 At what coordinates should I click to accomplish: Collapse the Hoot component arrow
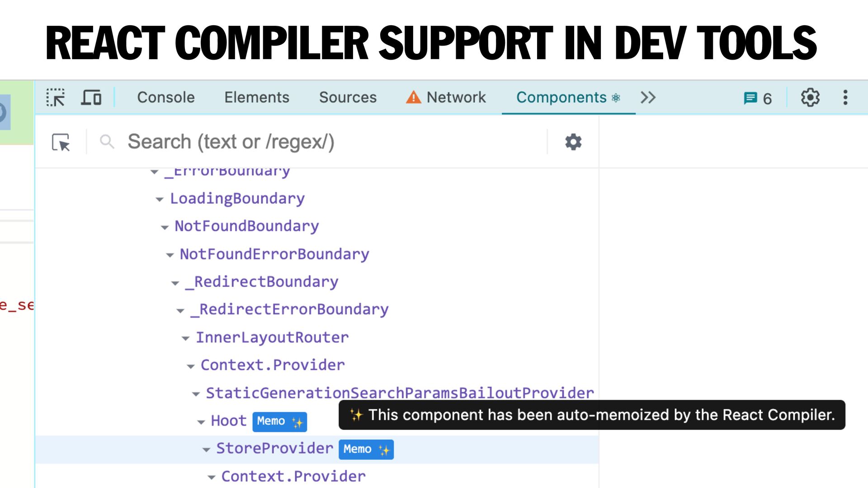coord(201,422)
